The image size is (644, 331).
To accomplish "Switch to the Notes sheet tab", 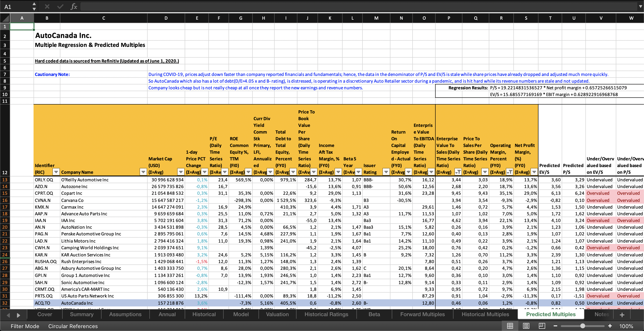I will point(601,314).
